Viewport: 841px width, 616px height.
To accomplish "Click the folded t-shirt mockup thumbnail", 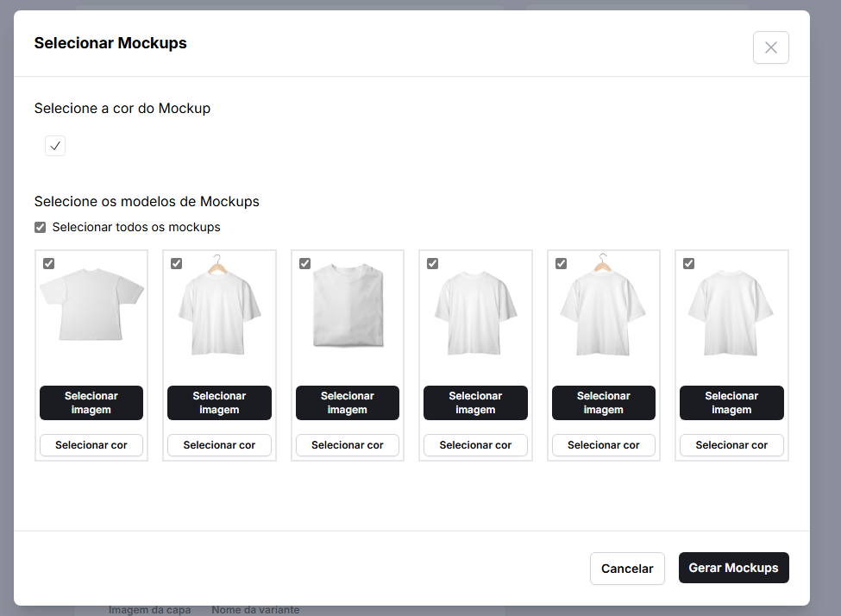I will click(x=348, y=306).
